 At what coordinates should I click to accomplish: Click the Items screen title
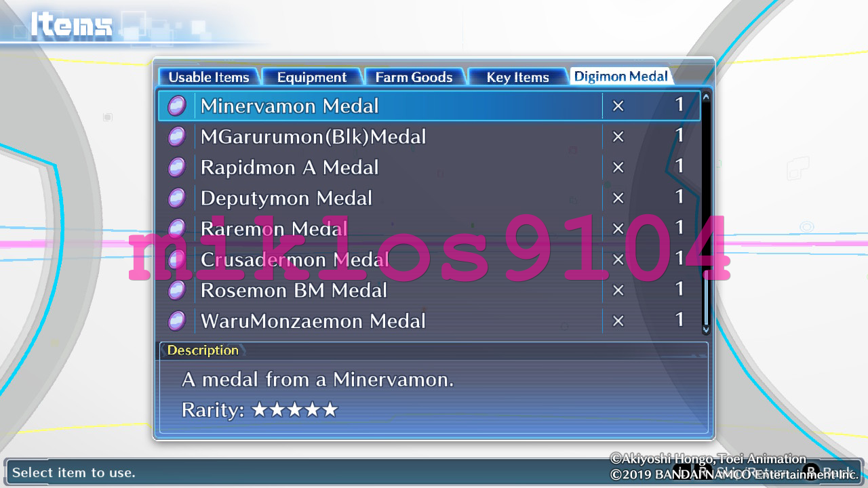click(x=71, y=24)
